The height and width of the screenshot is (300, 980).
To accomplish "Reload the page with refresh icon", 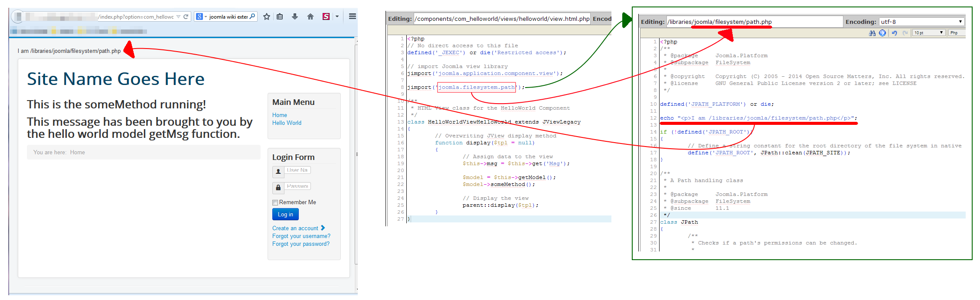I will click(x=186, y=16).
